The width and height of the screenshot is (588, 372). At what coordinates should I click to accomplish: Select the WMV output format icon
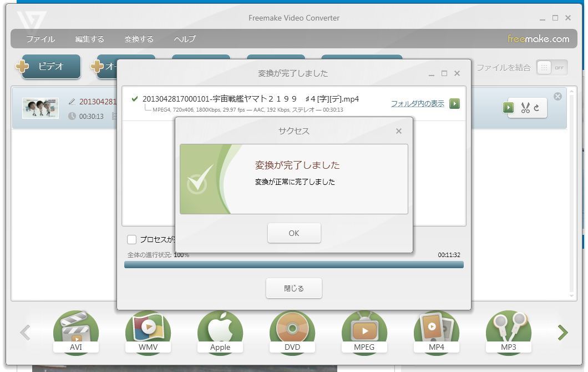pyautogui.click(x=148, y=332)
